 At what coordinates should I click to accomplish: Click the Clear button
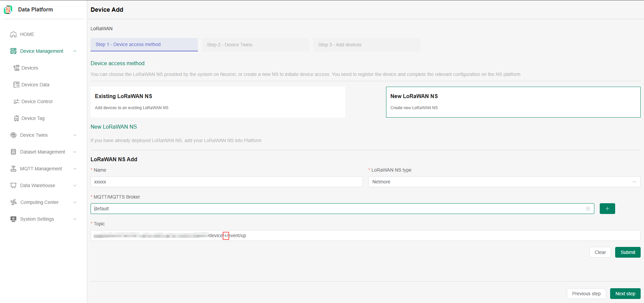pos(600,252)
